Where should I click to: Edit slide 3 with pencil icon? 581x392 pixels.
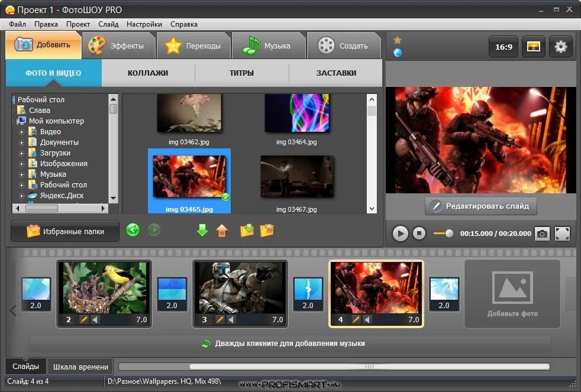coord(220,319)
